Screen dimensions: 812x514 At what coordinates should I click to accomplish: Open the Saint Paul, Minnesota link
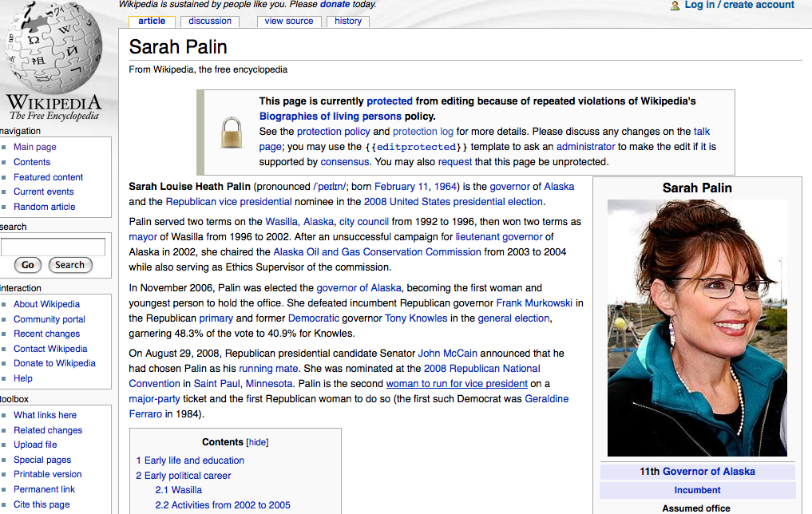tap(243, 384)
